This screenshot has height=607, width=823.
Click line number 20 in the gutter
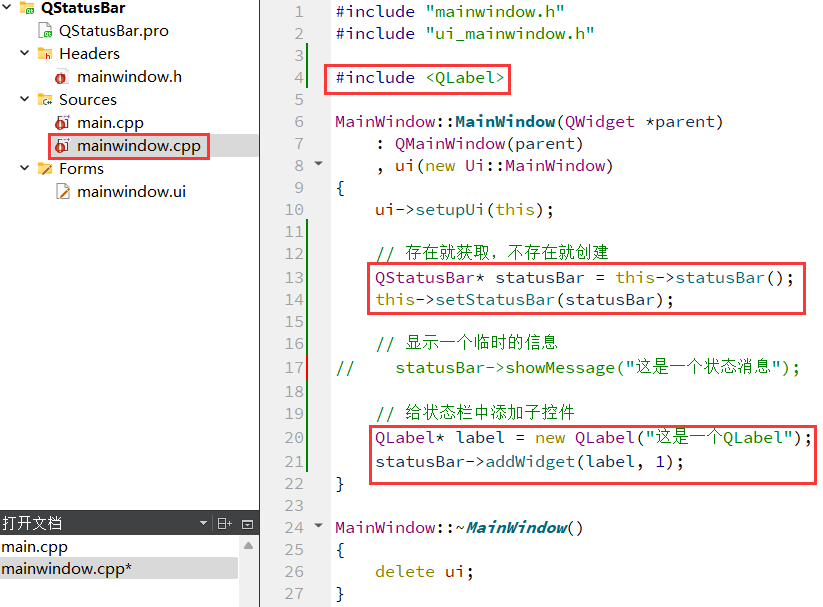(x=294, y=437)
